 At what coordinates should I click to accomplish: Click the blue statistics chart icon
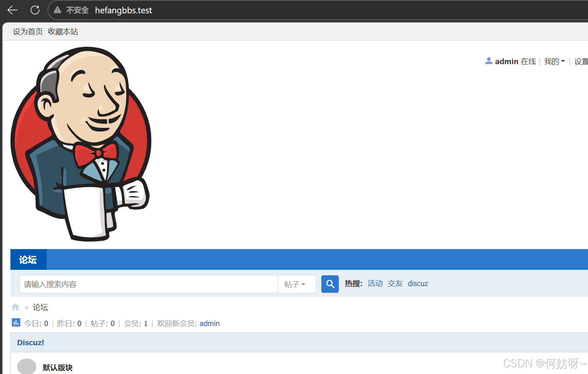coord(16,322)
